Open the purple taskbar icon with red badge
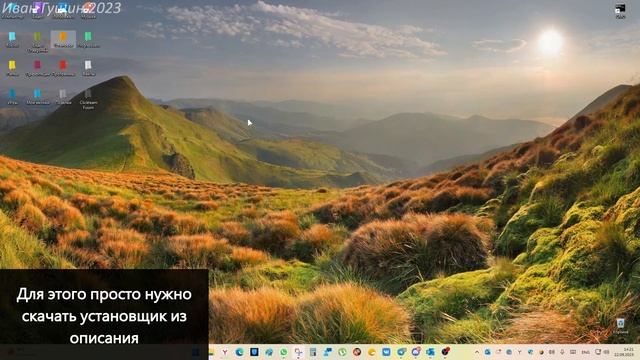This screenshot has height=360, width=640. [416, 351]
